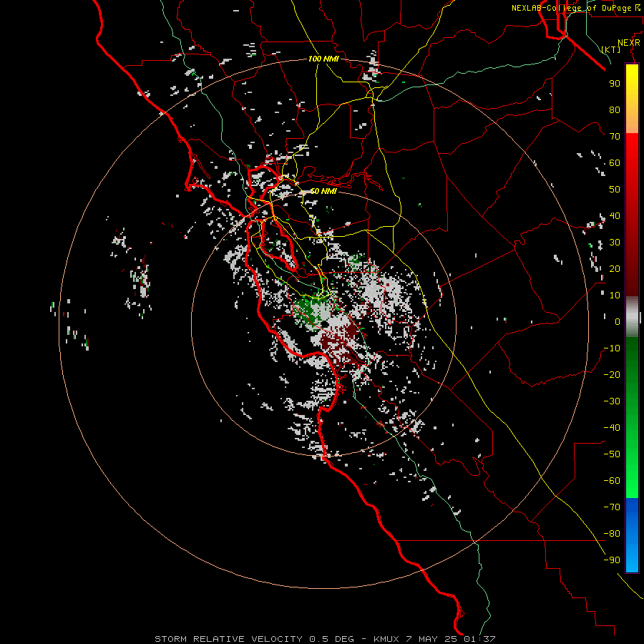Select the -60 value on velocity scale
644x644 pixels.
(612, 481)
